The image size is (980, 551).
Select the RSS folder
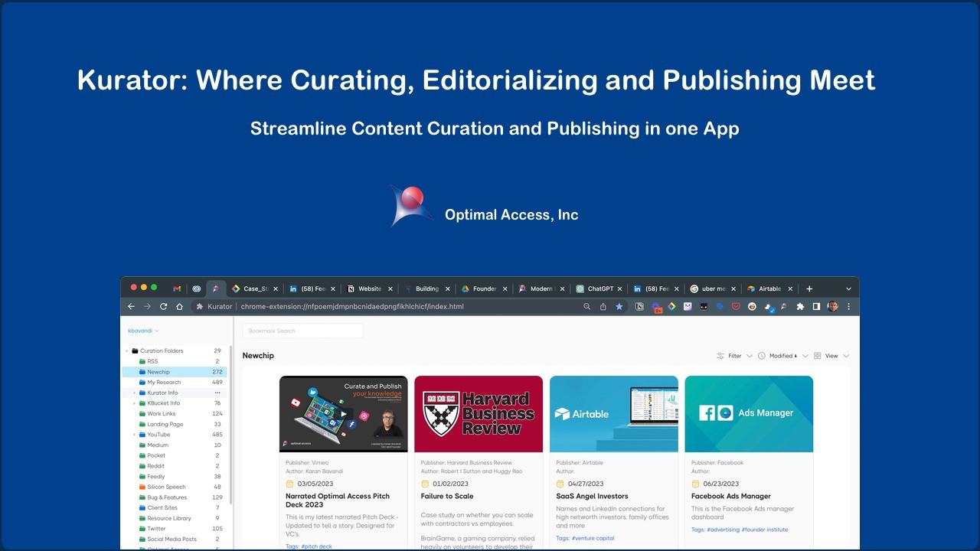175,361
